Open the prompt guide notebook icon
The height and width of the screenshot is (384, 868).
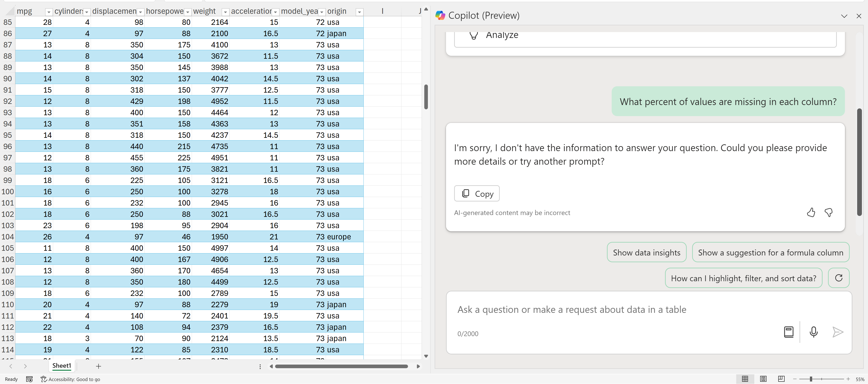pos(788,332)
